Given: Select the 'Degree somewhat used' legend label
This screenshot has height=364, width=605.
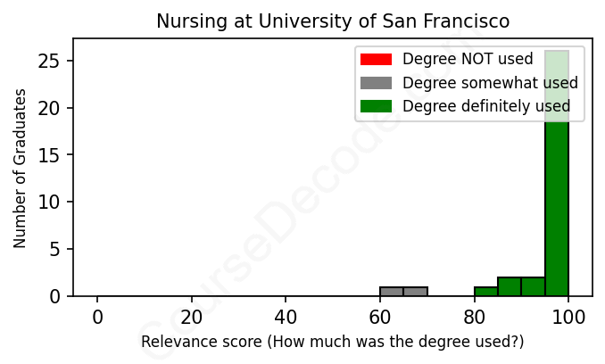Looking at the screenshot, I should click(x=490, y=83).
